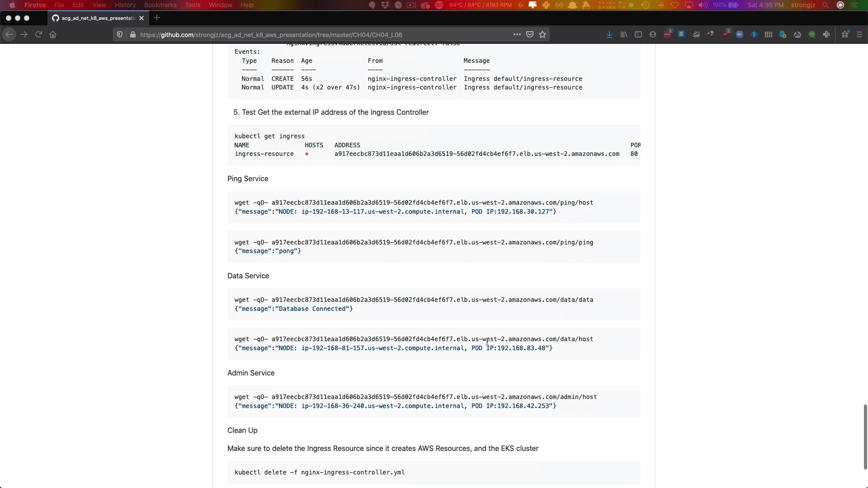Open uBlock Origin extension popup

tap(726, 35)
